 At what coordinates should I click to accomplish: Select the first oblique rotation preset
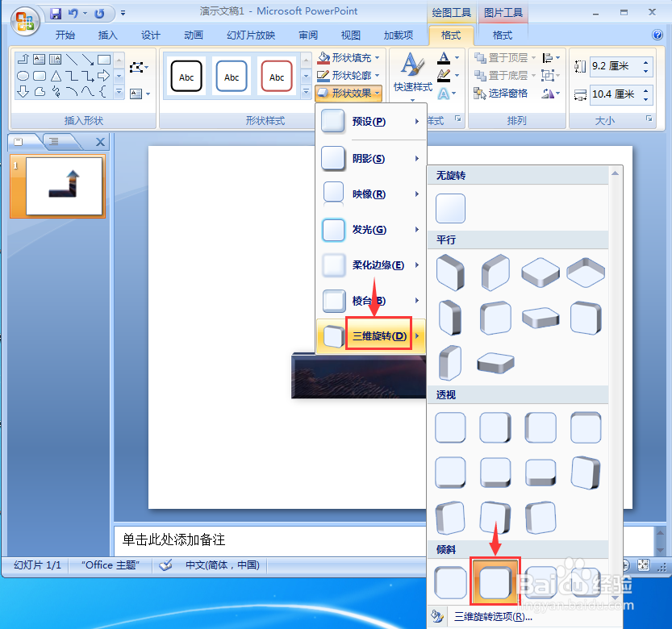point(450,582)
